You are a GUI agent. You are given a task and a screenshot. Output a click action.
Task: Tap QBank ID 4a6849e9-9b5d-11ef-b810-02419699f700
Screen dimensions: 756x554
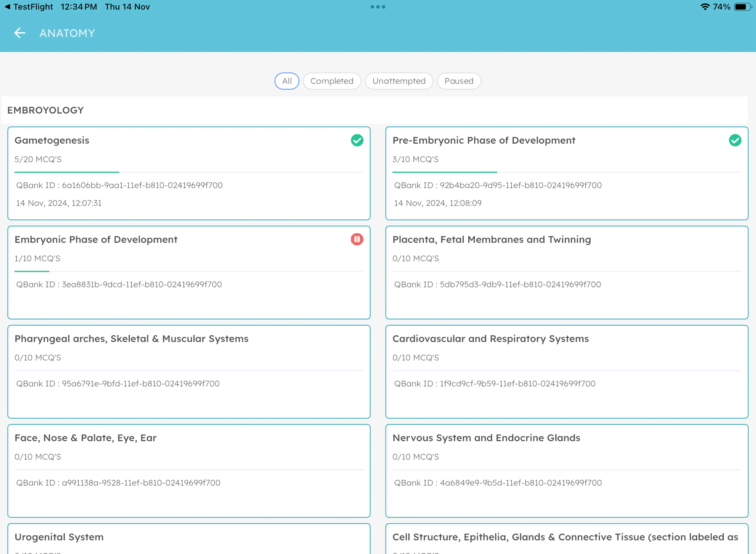click(498, 483)
